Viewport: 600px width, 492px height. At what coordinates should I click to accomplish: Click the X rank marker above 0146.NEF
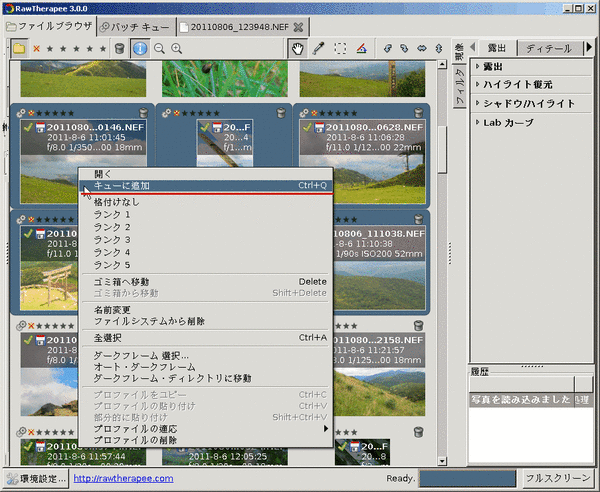(x=31, y=113)
